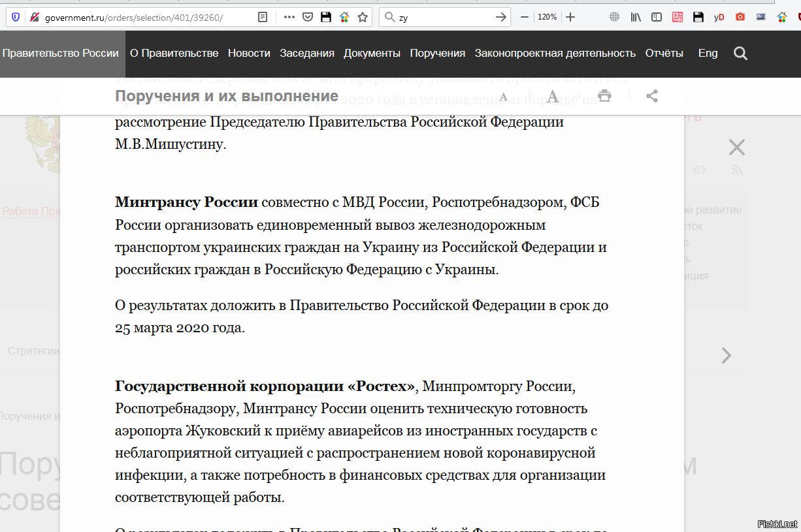Open the yD extension
The width and height of the screenshot is (801, 532).
coord(719,17)
